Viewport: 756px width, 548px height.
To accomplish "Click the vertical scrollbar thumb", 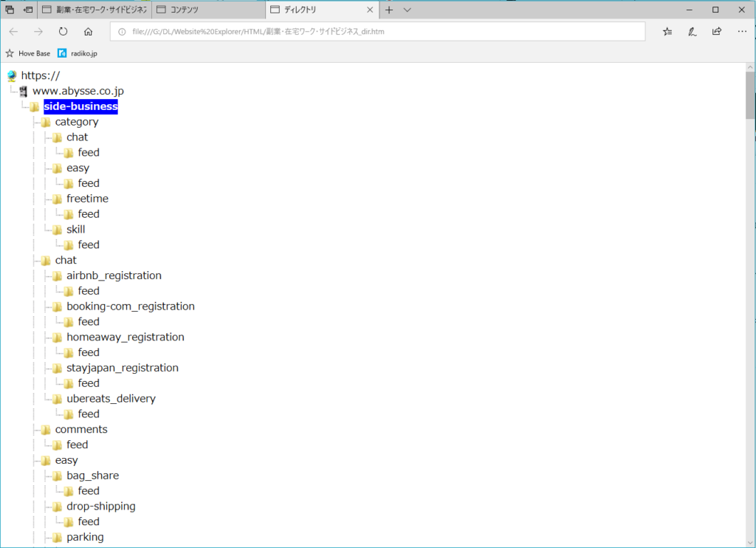I will point(750,95).
